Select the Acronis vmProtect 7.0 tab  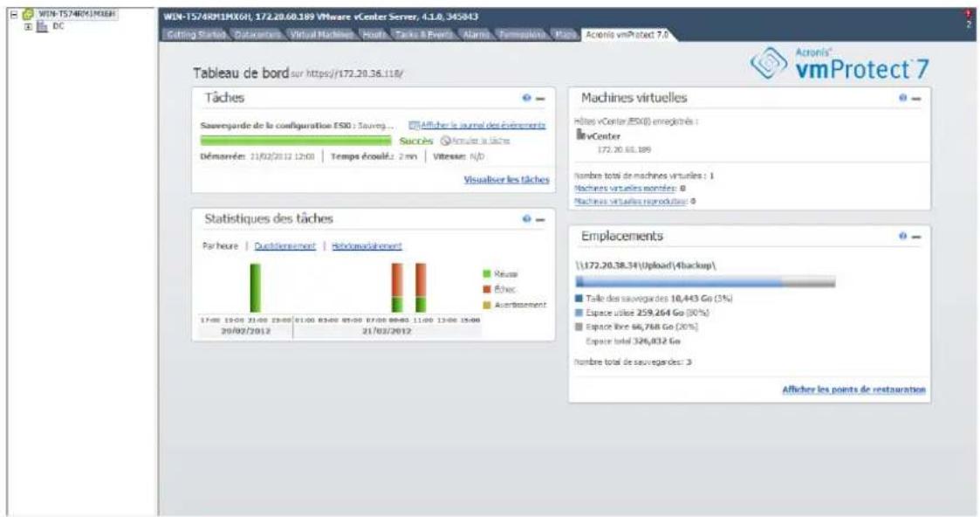tap(627, 35)
